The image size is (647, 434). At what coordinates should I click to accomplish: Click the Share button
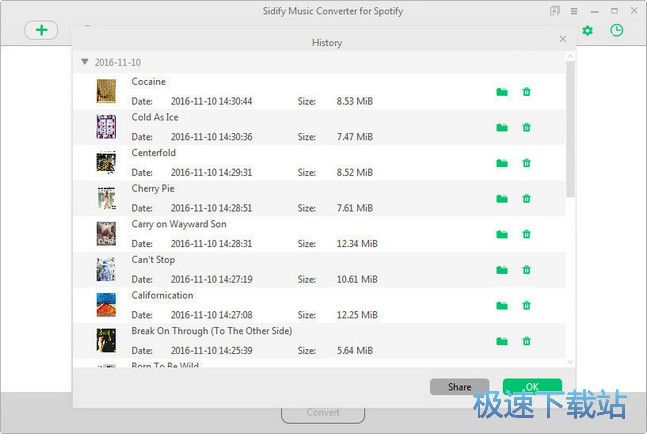[459, 387]
